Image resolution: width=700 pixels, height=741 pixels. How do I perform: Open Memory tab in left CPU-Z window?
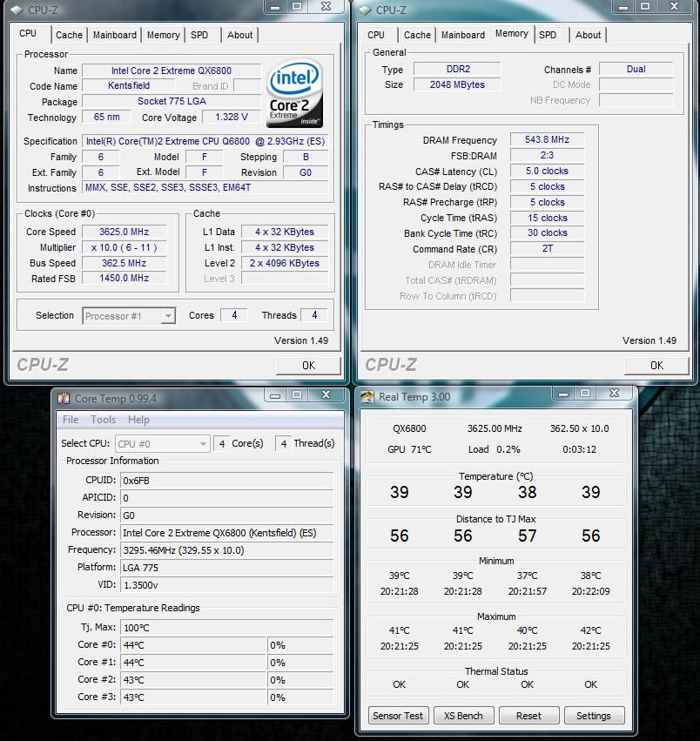(163, 35)
